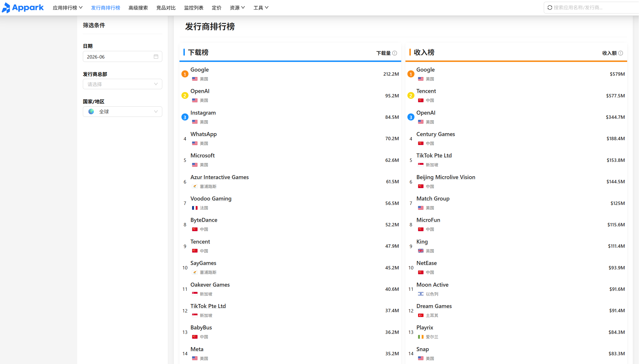Open 监控列表 page
Image resolution: width=639 pixels, height=364 pixels.
(x=194, y=8)
